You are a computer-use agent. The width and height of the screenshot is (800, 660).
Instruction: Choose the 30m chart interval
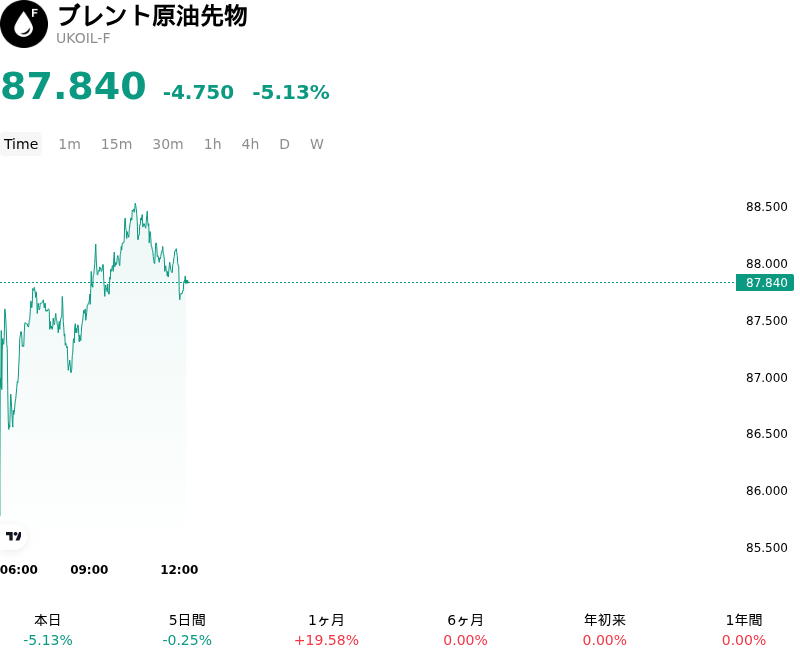(x=168, y=144)
